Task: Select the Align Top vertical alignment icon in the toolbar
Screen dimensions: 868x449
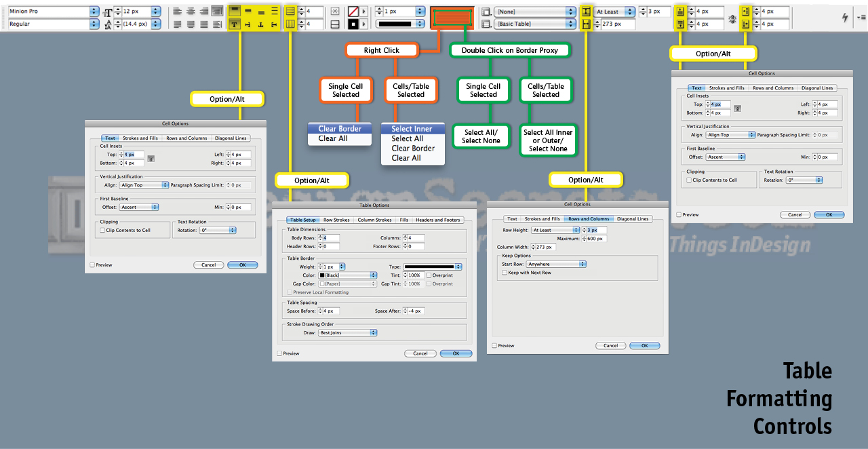Action: click(235, 11)
